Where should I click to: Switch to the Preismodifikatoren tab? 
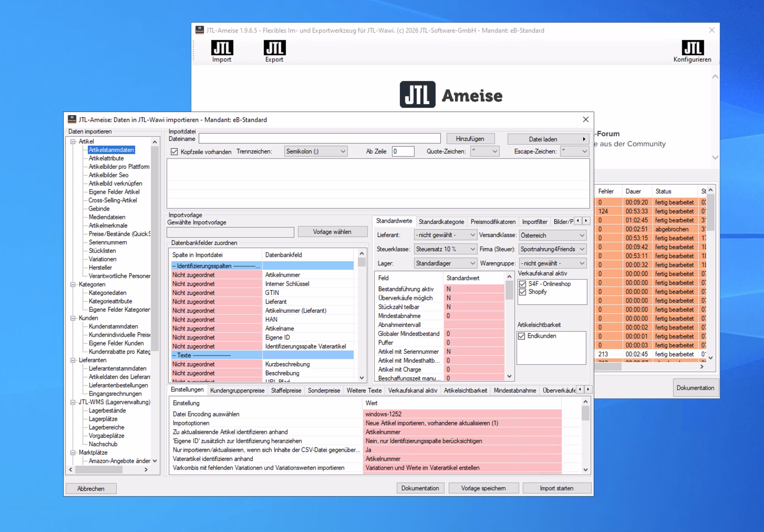[493, 222]
